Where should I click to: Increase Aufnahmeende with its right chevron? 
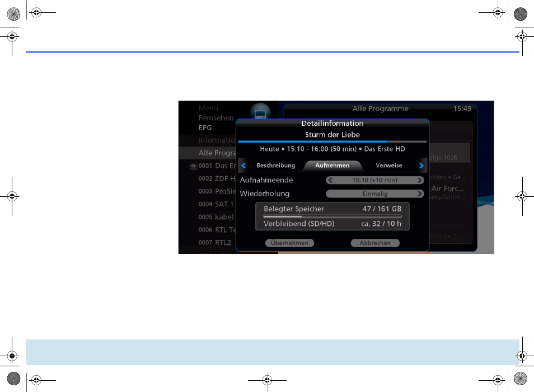pyautogui.click(x=420, y=180)
